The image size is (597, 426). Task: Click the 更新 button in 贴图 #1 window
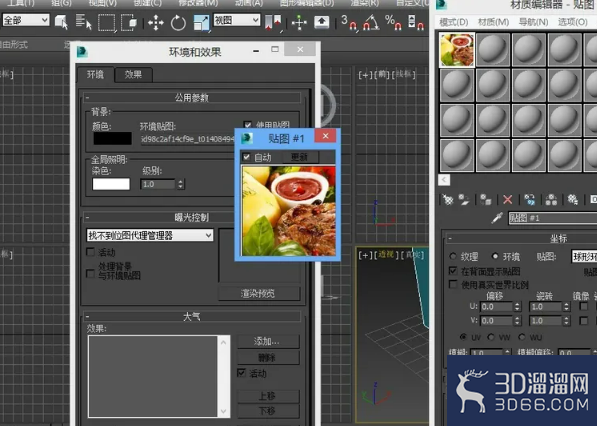point(299,157)
